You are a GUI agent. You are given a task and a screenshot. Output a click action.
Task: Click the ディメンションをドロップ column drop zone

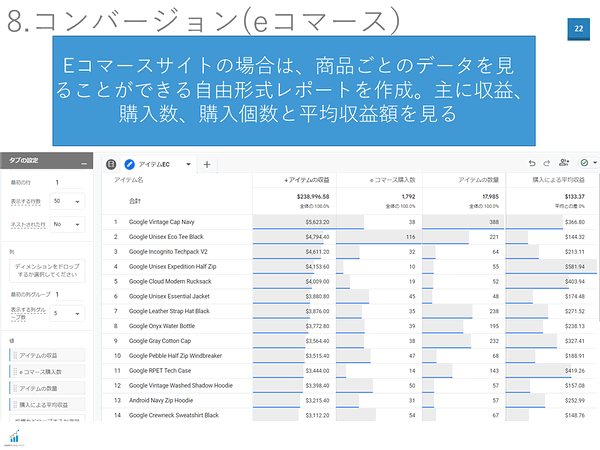[47, 271]
